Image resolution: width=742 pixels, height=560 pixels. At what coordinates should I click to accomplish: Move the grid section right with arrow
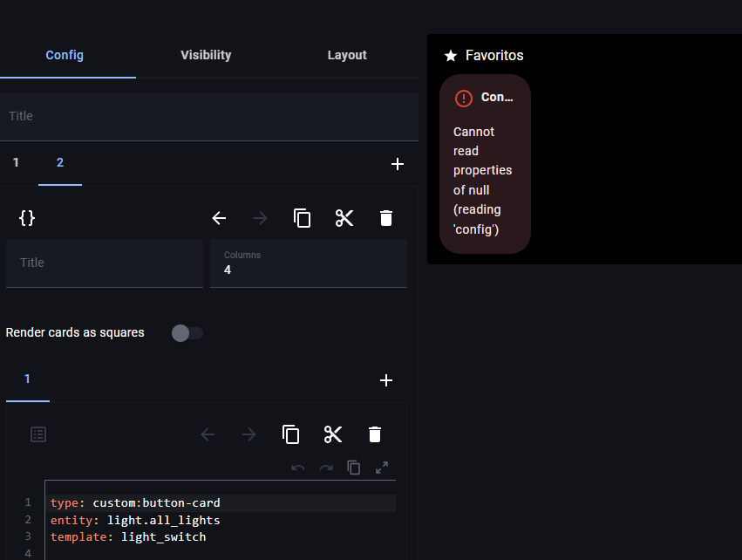[x=261, y=218]
